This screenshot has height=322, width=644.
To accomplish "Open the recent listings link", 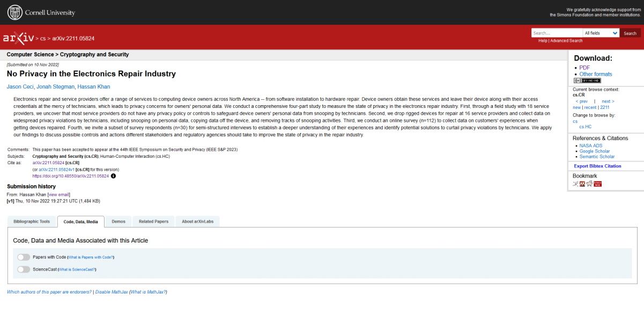I will click(x=590, y=107).
